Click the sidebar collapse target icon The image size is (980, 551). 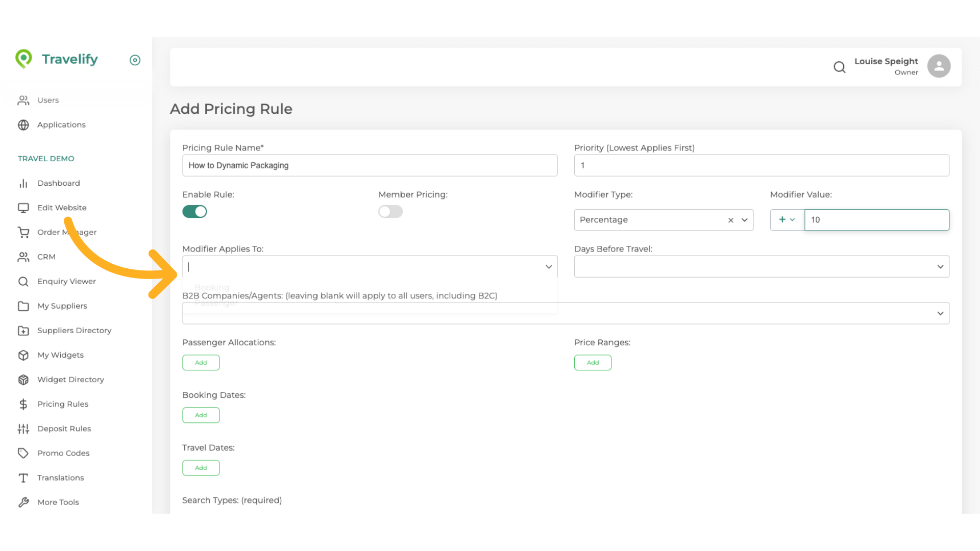pyautogui.click(x=135, y=60)
